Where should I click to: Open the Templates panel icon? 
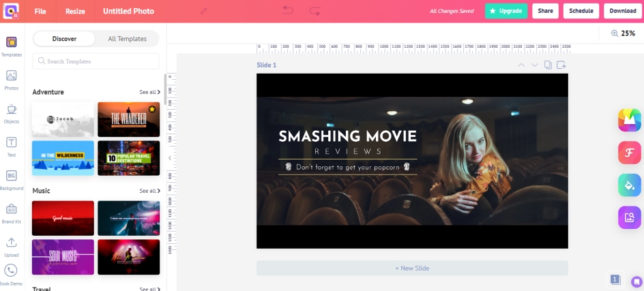coord(12,42)
